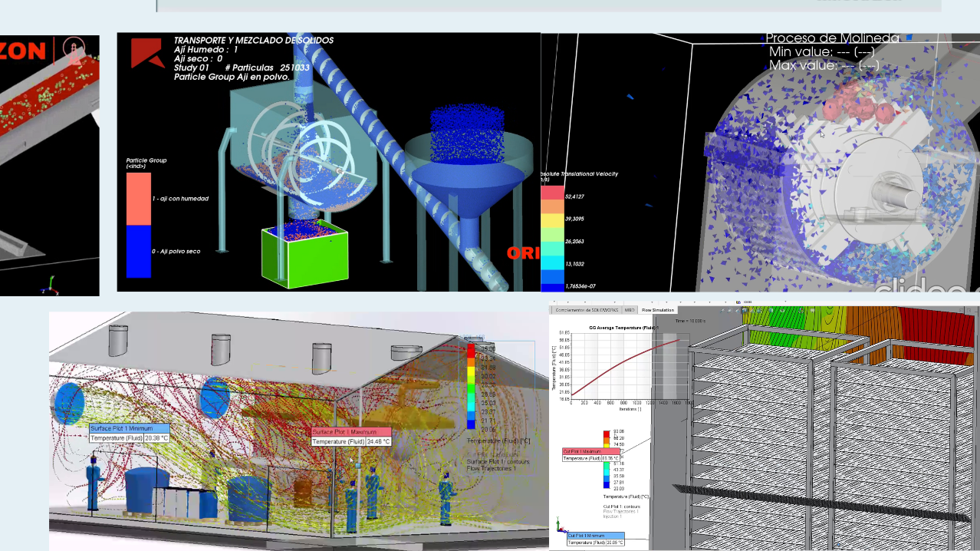
Task: Click the red logo in the mixing simulation
Action: (146, 54)
